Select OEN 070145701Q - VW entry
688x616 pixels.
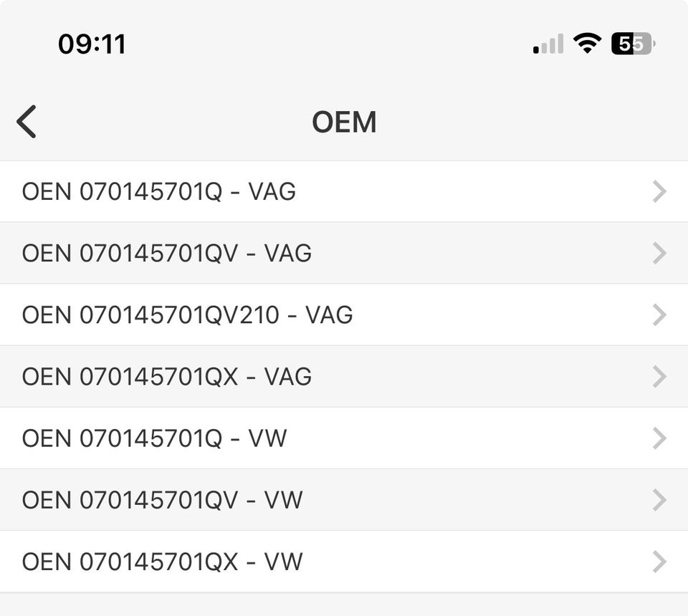(344, 438)
